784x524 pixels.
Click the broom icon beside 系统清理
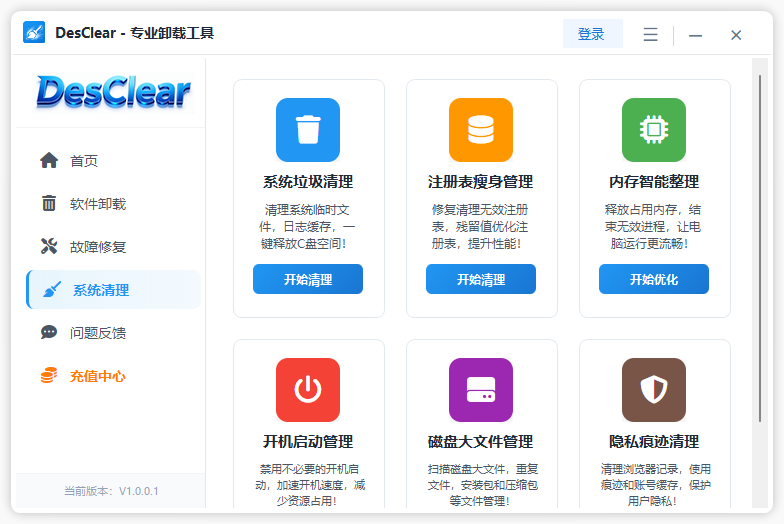coord(52,290)
